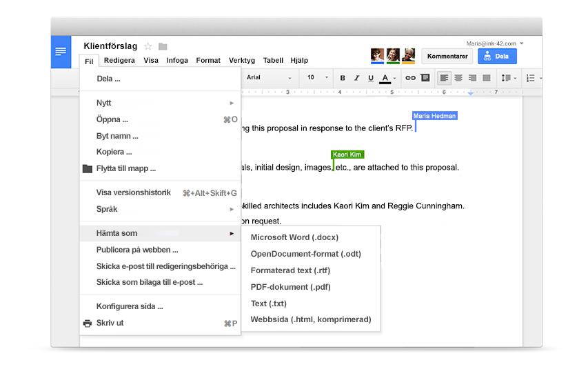
Task: Expand the Språk submenu
Action: tap(160, 209)
